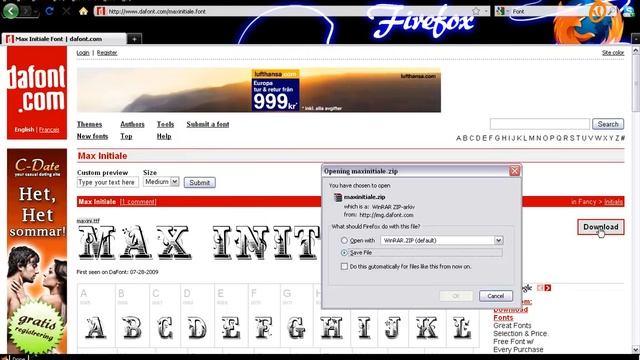
Task: Click the maxinitiale.zip file icon in dialog
Action: click(338, 197)
